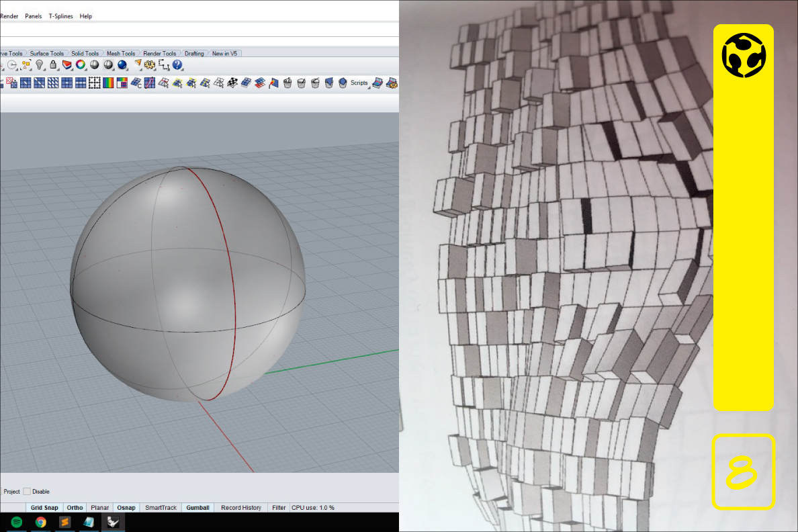Open the Spotify icon in the taskbar
The height and width of the screenshot is (532, 798).
pos(17,522)
